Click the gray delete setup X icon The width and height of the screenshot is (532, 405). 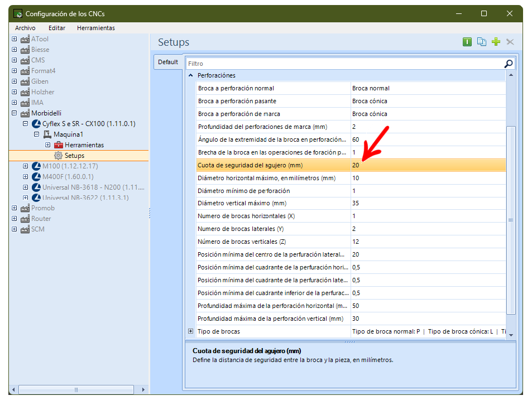coord(510,42)
